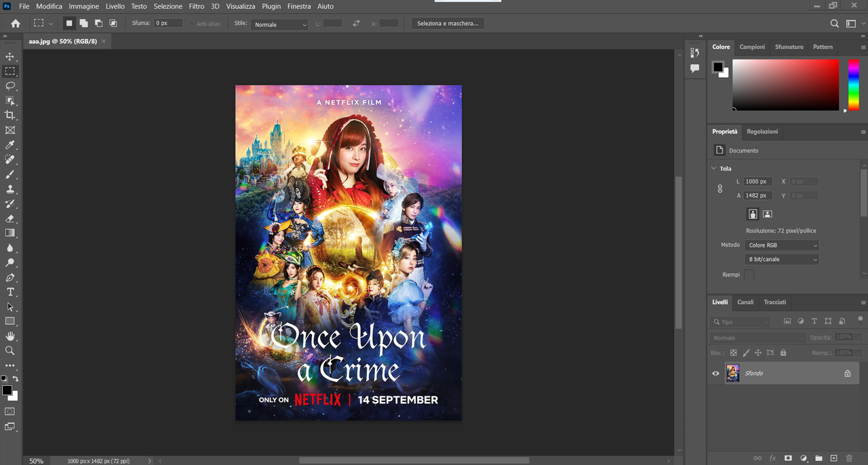This screenshot has width=868, height=465.
Task: Add layer style fx
Action: (772, 458)
